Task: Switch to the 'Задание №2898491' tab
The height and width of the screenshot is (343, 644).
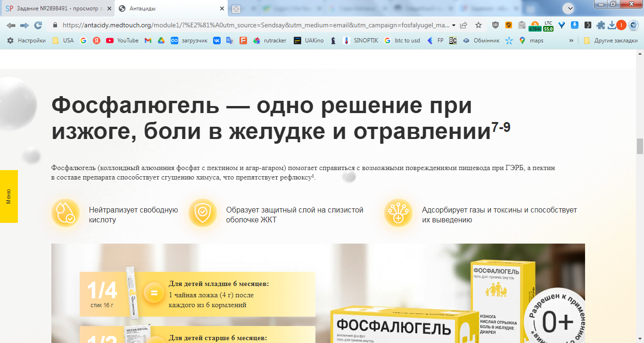Action: tap(59, 8)
